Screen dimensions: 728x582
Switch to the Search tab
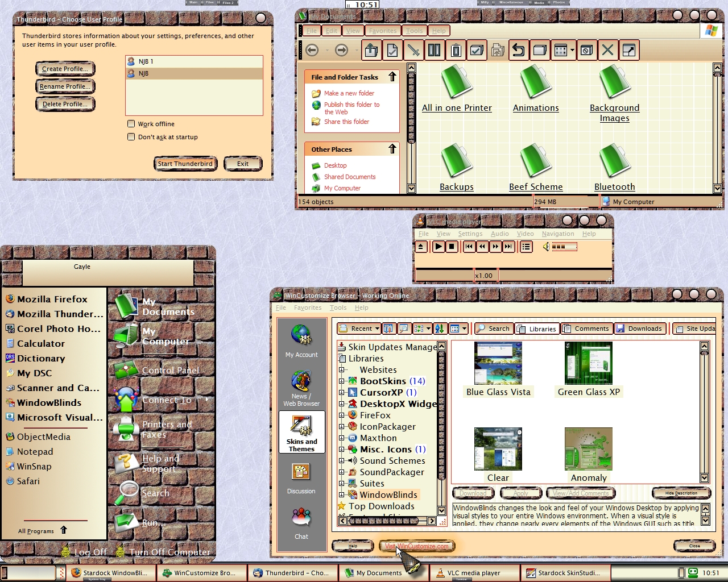(x=493, y=329)
